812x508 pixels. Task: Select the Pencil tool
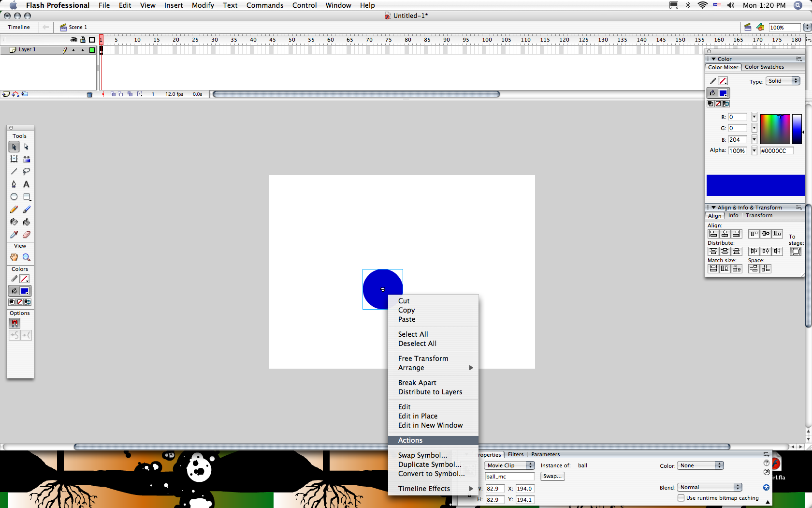14,209
